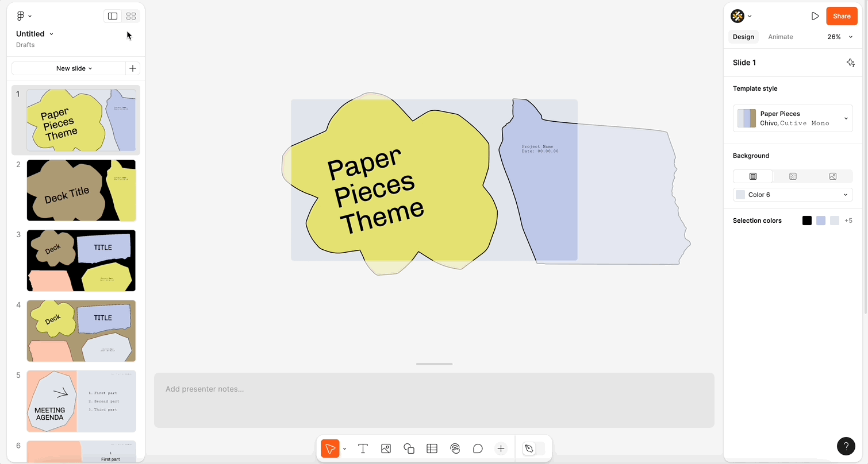Viewport: 868px width, 464px height.
Task: Start presentation with play icon
Action: [815, 16]
